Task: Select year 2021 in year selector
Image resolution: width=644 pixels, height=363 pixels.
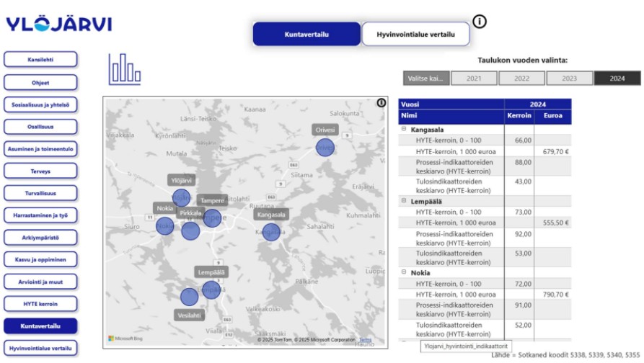Action: point(474,79)
